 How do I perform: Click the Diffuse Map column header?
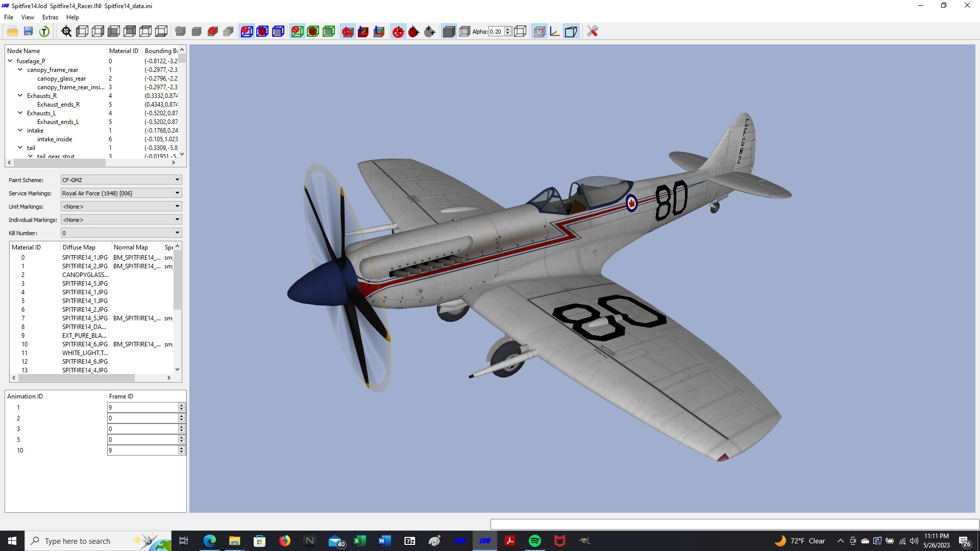point(85,247)
